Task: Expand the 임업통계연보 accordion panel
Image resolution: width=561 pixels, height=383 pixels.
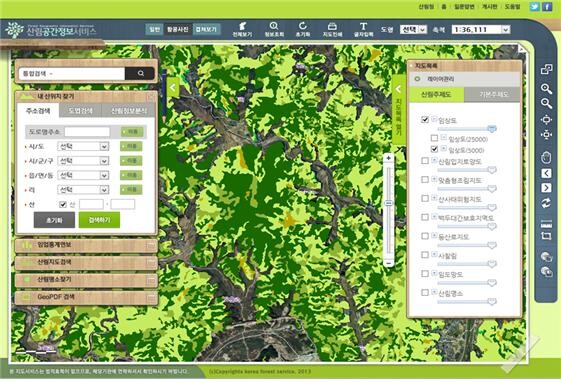Action: pyautogui.click(x=86, y=245)
